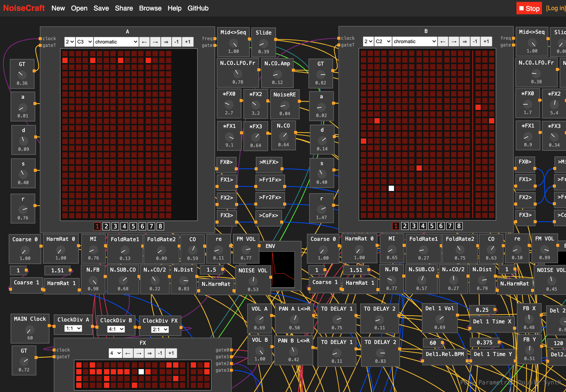Stop audio playback

pyautogui.click(x=529, y=8)
